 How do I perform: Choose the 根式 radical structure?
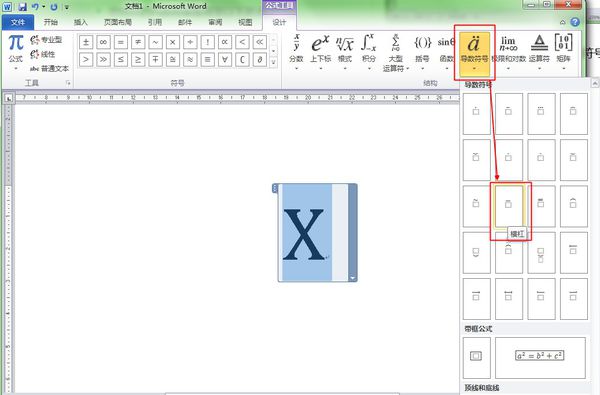coord(345,52)
